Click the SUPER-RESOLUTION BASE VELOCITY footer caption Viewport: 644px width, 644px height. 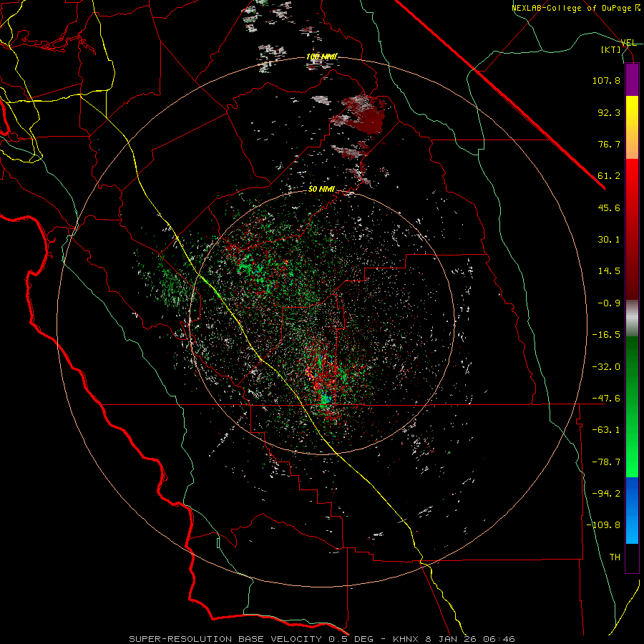[x=322, y=639]
